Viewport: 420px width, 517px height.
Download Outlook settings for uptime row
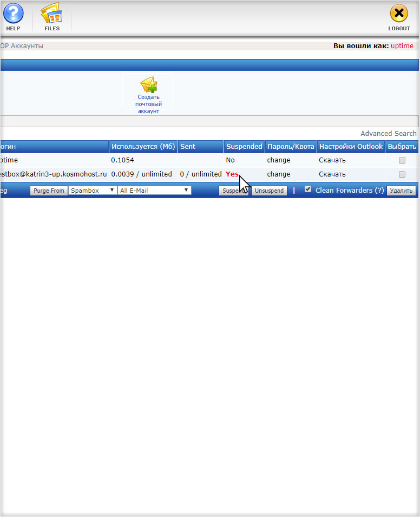click(332, 160)
